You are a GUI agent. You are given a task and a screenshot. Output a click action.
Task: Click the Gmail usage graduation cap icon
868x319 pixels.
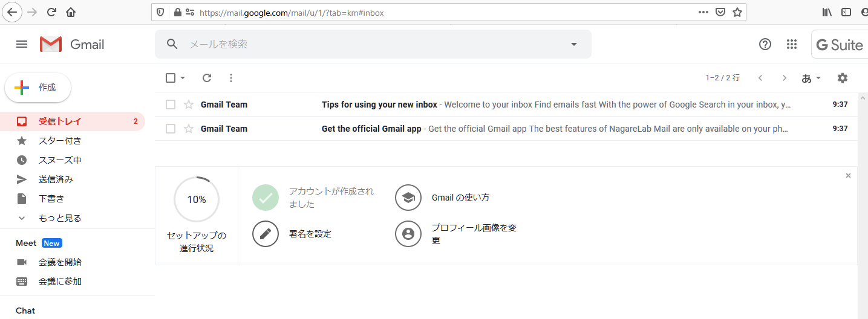408,198
